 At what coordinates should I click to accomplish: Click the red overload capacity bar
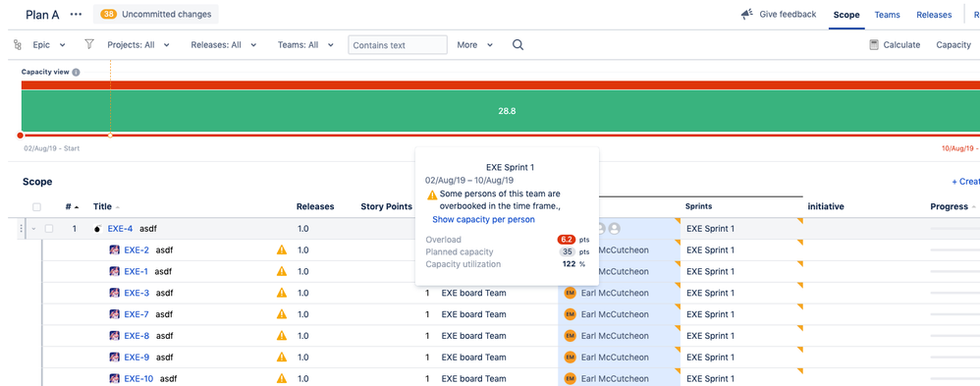click(500, 85)
